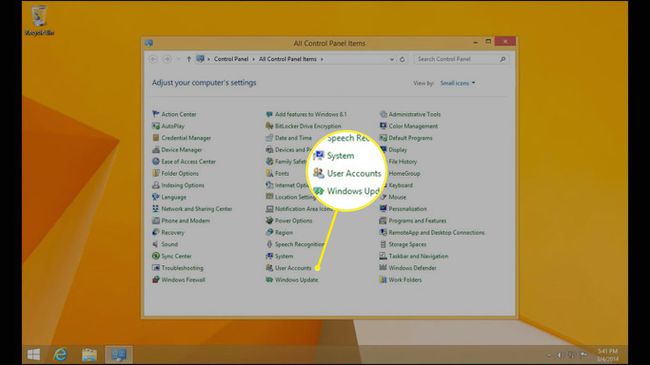Image resolution: width=650 pixels, height=365 pixels.
Task: Expand the chevron after Control Panel in path
Action: pyautogui.click(x=254, y=59)
